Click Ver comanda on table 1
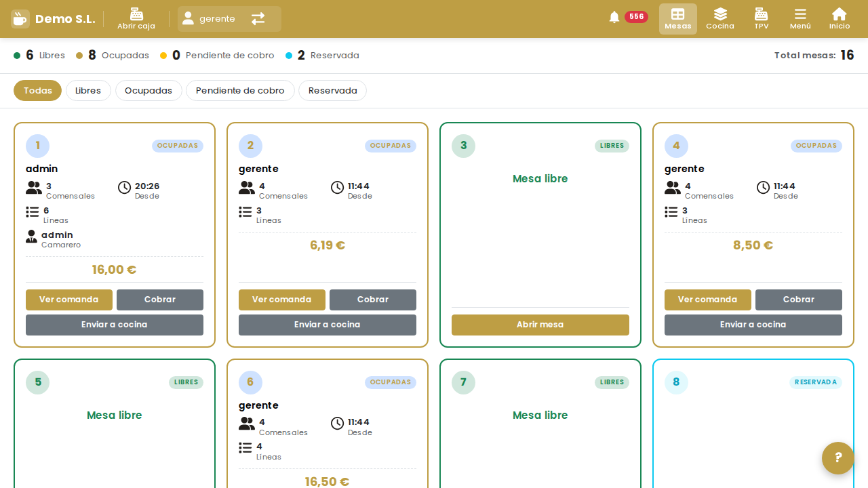 (69, 300)
